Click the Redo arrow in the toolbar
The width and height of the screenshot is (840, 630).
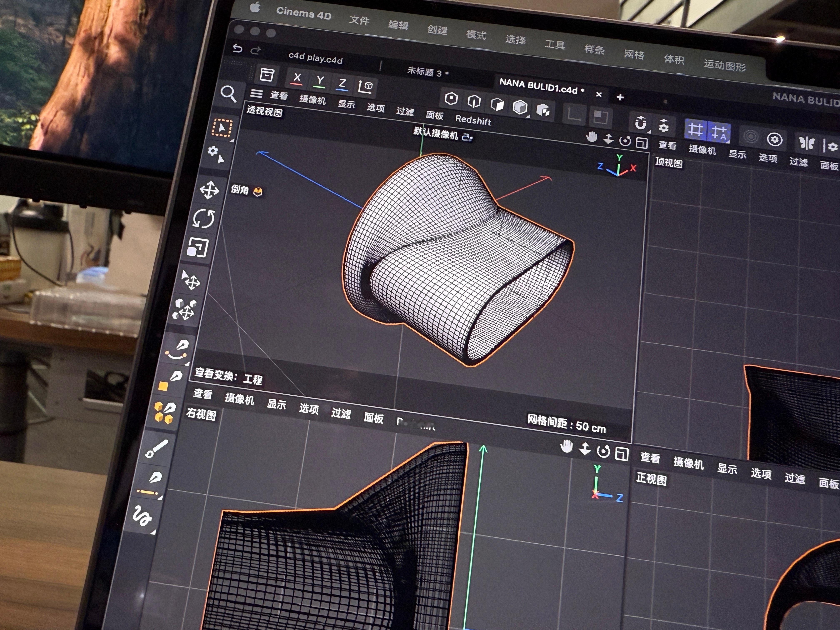pyautogui.click(x=256, y=50)
